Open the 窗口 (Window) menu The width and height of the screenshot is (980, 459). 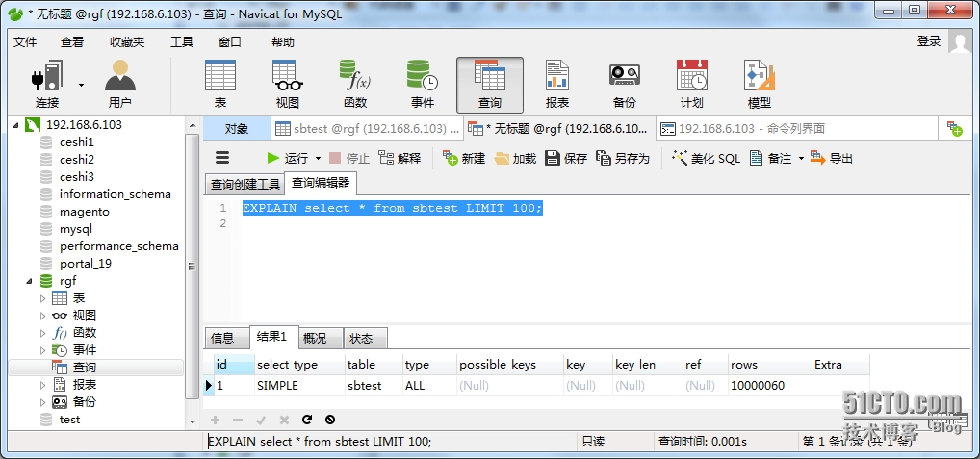click(230, 41)
